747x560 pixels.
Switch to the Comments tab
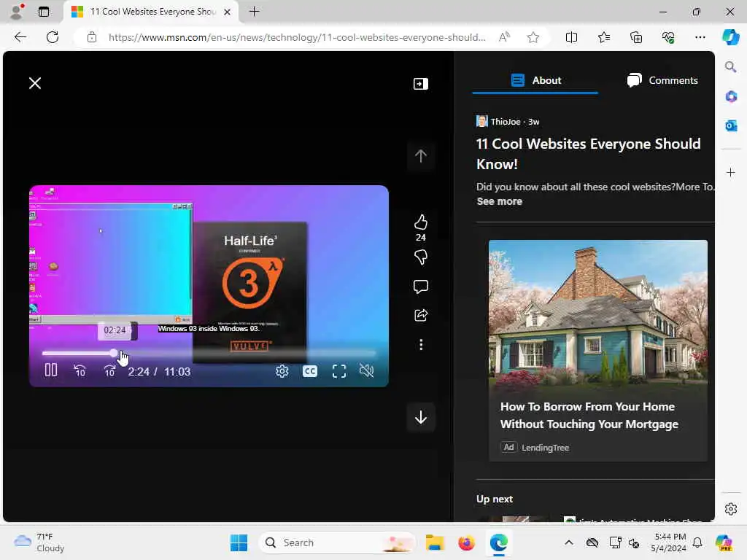tap(662, 80)
